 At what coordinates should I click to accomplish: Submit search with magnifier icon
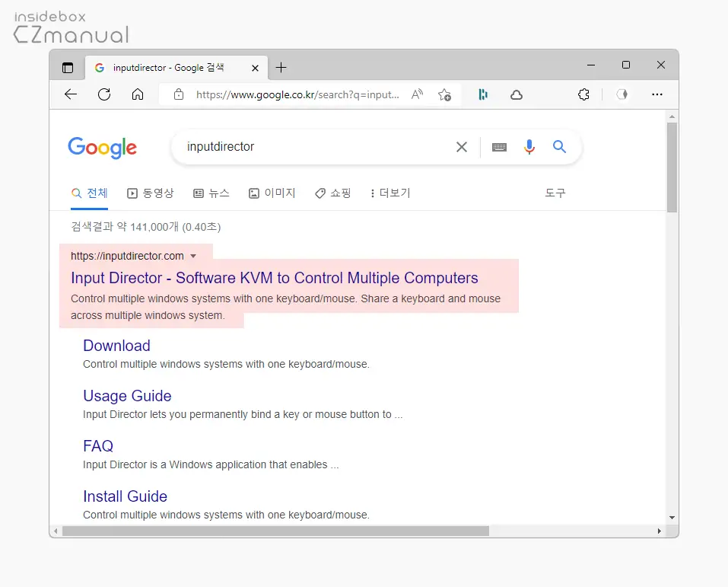tap(559, 147)
